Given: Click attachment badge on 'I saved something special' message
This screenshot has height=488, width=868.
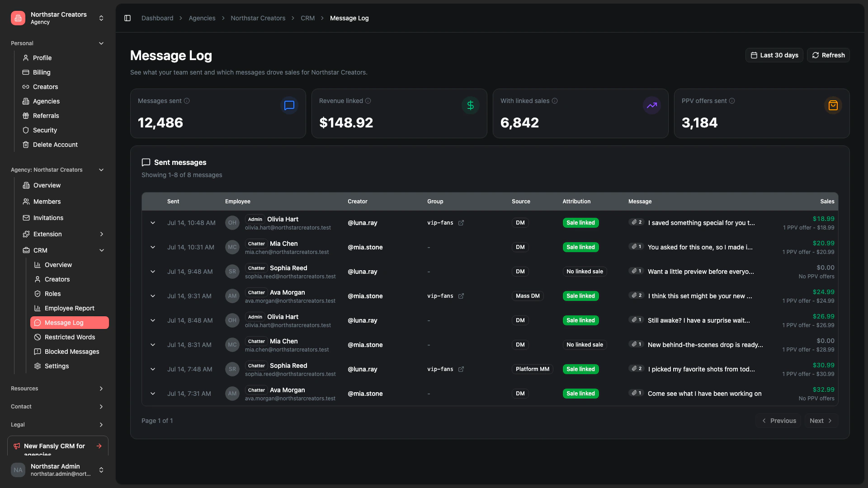Looking at the screenshot, I should pyautogui.click(x=637, y=222).
